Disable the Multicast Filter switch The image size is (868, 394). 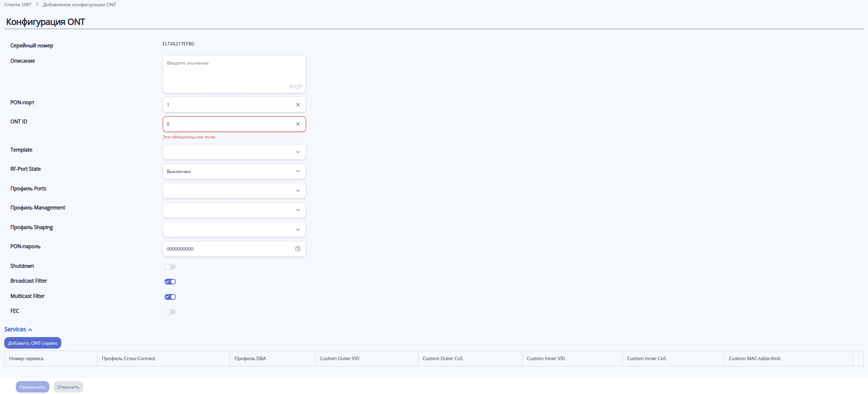pyautogui.click(x=170, y=297)
